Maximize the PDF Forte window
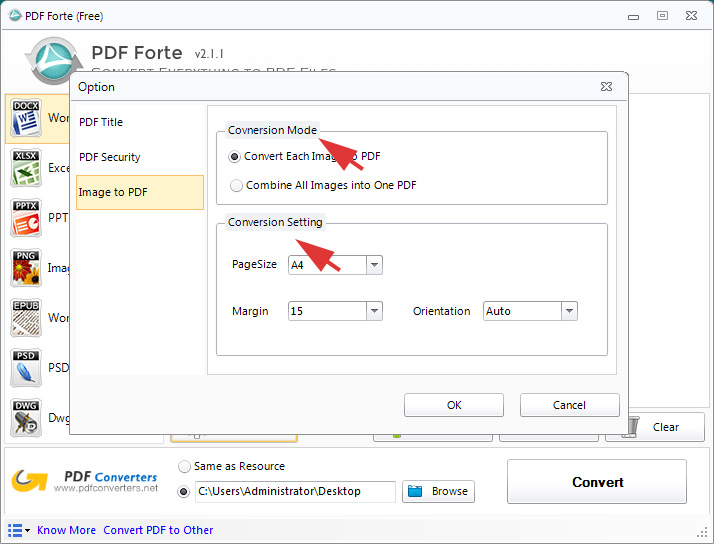Image resolution: width=714 pixels, height=544 pixels. coord(662,15)
